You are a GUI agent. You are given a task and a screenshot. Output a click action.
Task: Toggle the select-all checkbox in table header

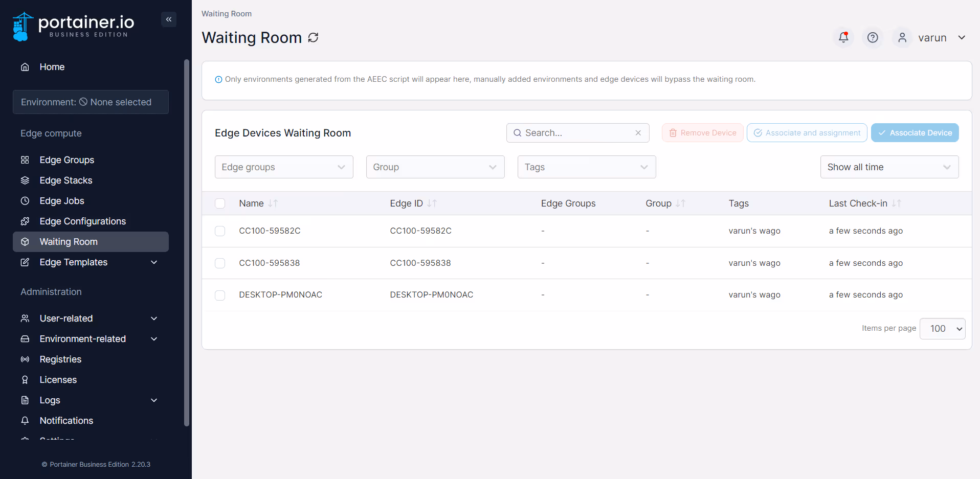click(220, 203)
